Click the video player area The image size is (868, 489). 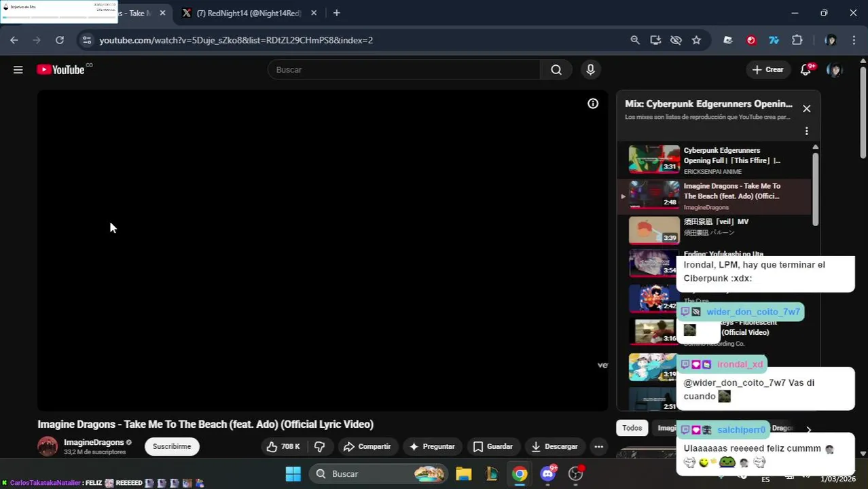(x=323, y=250)
